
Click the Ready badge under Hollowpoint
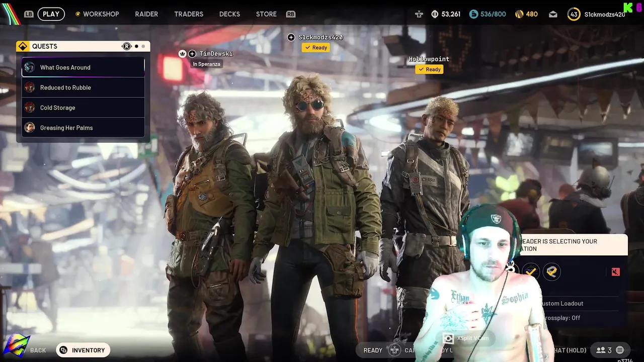coord(429,69)
